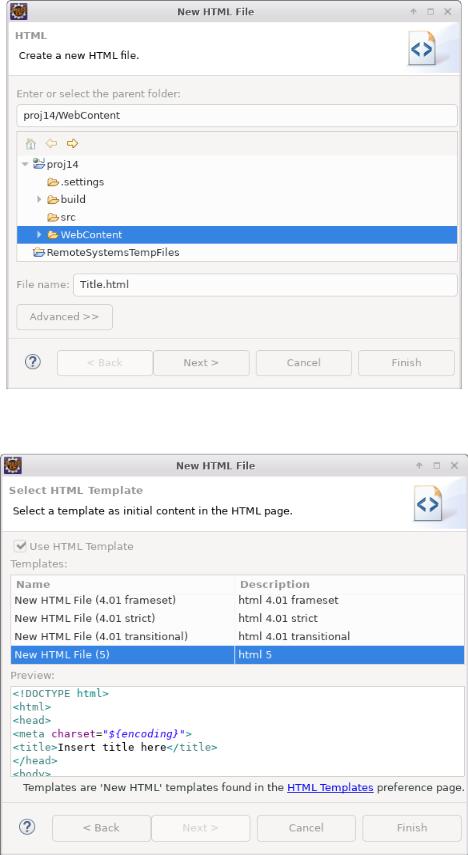
Task: Click the Advanced >> button
Action: [64, 317]
